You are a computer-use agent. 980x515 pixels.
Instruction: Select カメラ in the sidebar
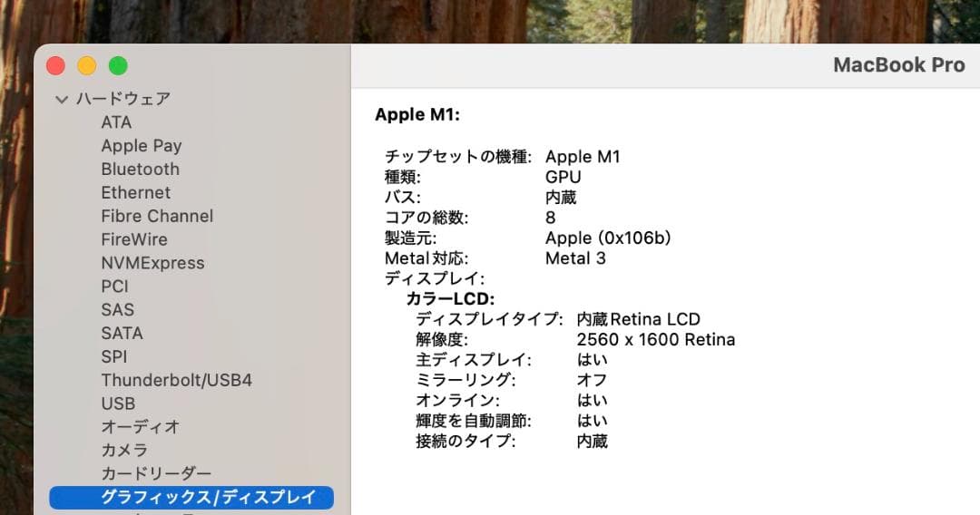[124, 450]
